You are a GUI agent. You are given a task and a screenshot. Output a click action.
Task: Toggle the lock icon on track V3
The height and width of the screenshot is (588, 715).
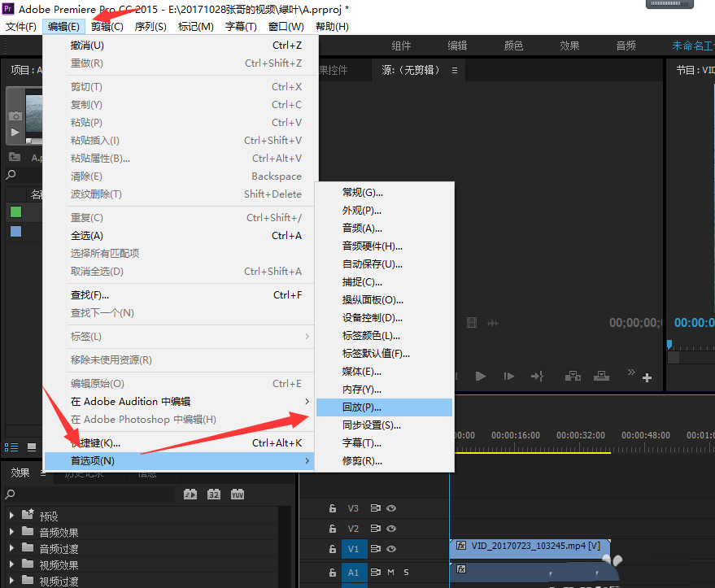pyautogui.click(x=333, y=508)
